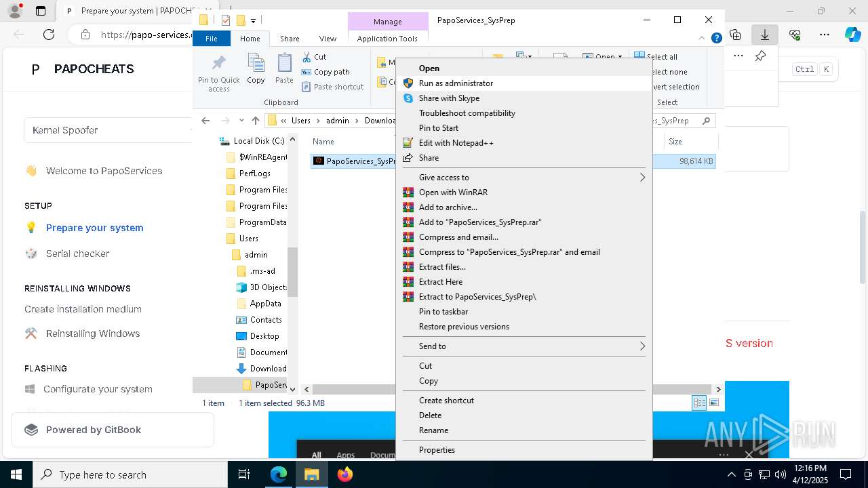This screenshot has height=488, width=868.
Task: Choose Rename in context menu
Action: (524, 430)
